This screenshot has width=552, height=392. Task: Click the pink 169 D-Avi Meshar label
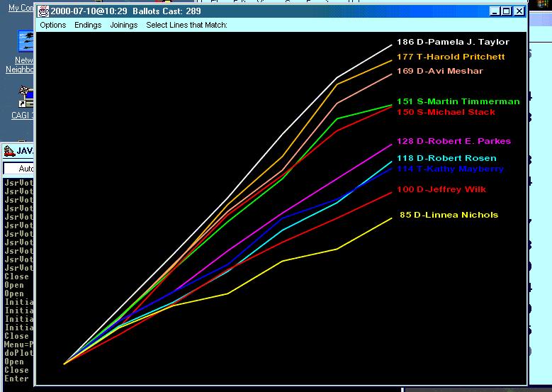coord(439,71)
